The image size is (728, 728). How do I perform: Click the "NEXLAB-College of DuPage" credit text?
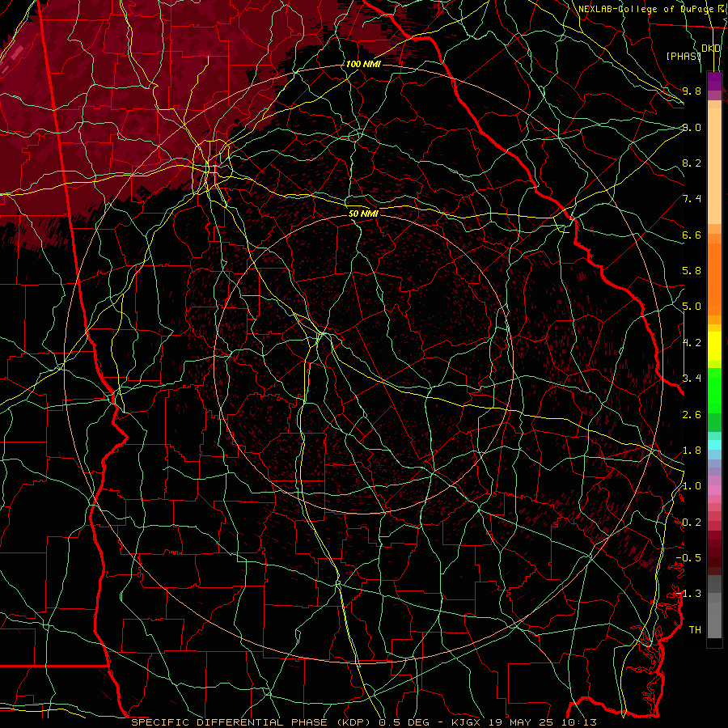click(645, 9)
